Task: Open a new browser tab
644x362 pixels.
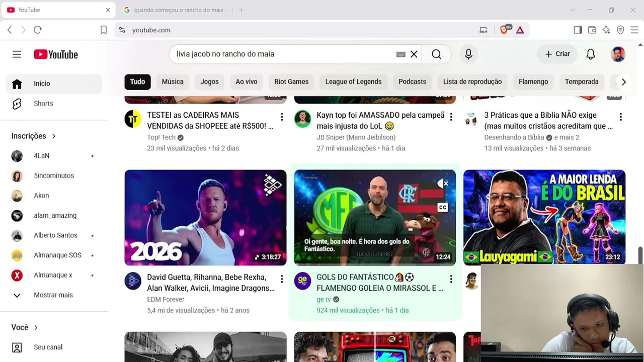Action: click(x=242, y=10)
